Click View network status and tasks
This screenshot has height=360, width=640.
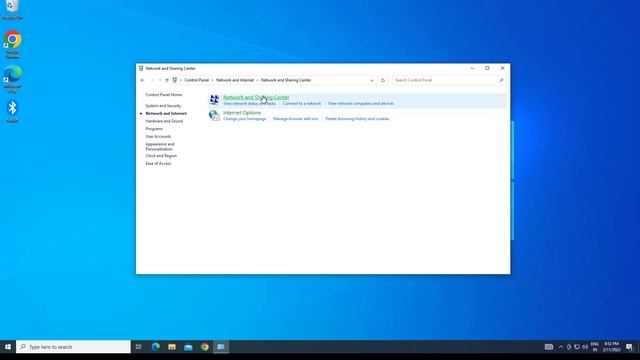[x=249, y=104]
